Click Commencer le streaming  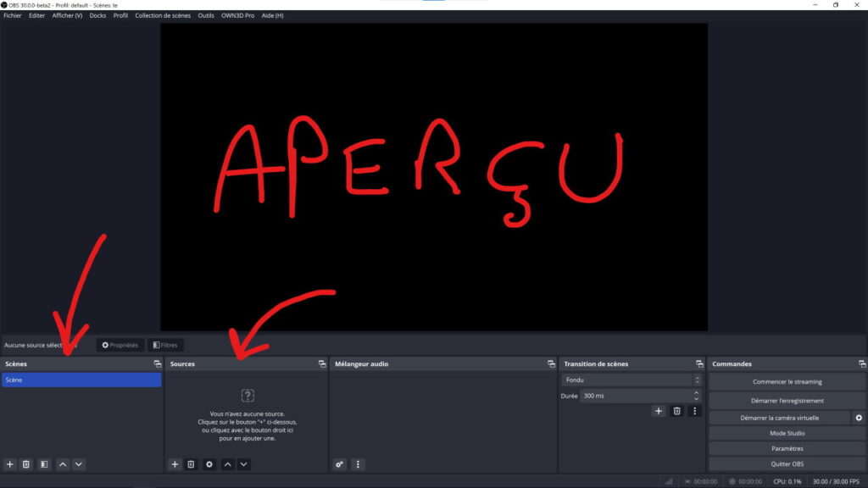786,381
